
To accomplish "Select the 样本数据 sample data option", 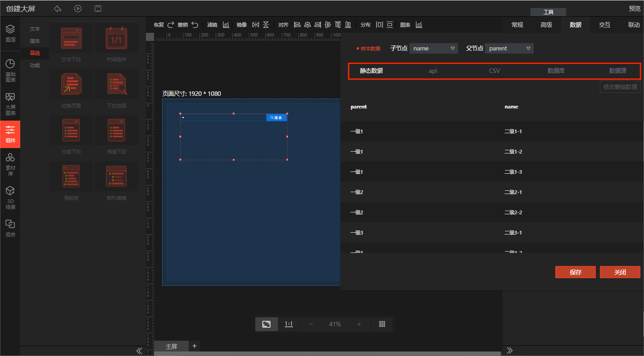I will [368, 49].
